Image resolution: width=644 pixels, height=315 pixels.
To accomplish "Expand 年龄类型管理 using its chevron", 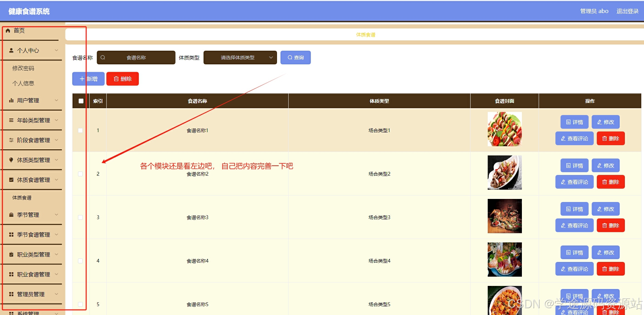I will point(56,120).
